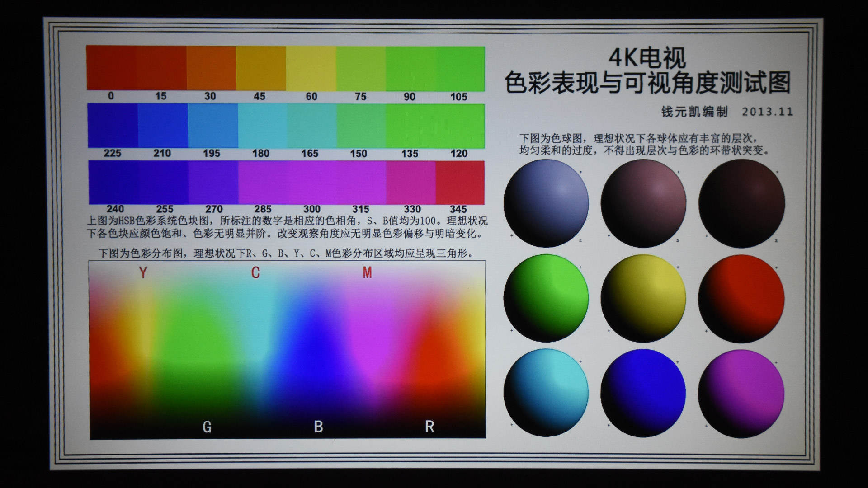Select the orange block labeled 30

(x=211, y=68)
